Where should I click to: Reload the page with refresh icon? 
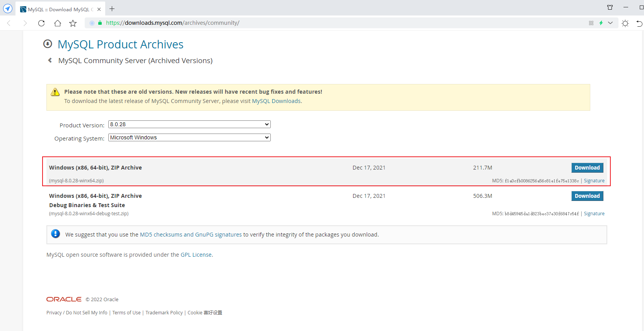click(x=41, y=23)
